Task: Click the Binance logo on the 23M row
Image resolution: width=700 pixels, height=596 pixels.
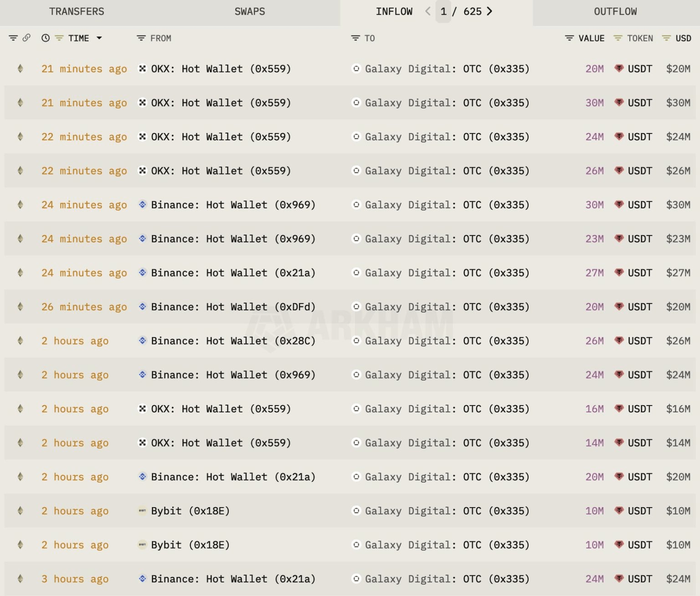Action: tap(143, 238)
